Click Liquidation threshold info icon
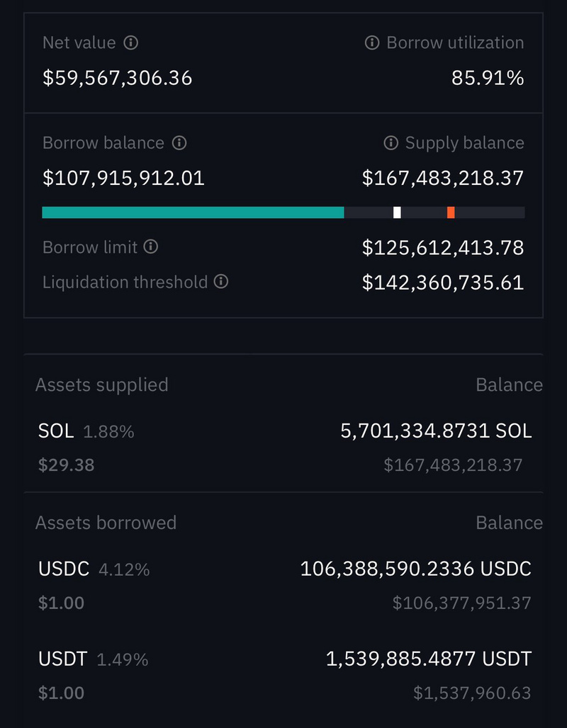Image resolution: width=567 pixels, height=728 pixels. click(x=220, y=281)
